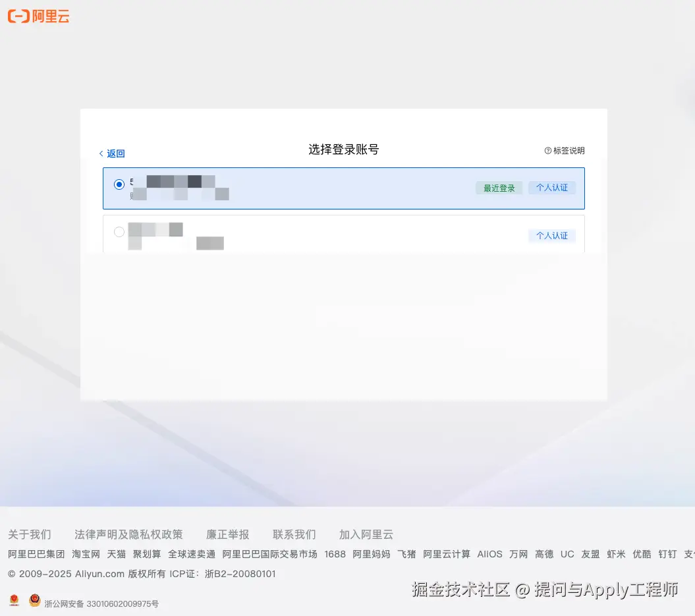Screen dimensions: 695x616
Task: Switch to 关于我们 in the footer
Action: 30,534
